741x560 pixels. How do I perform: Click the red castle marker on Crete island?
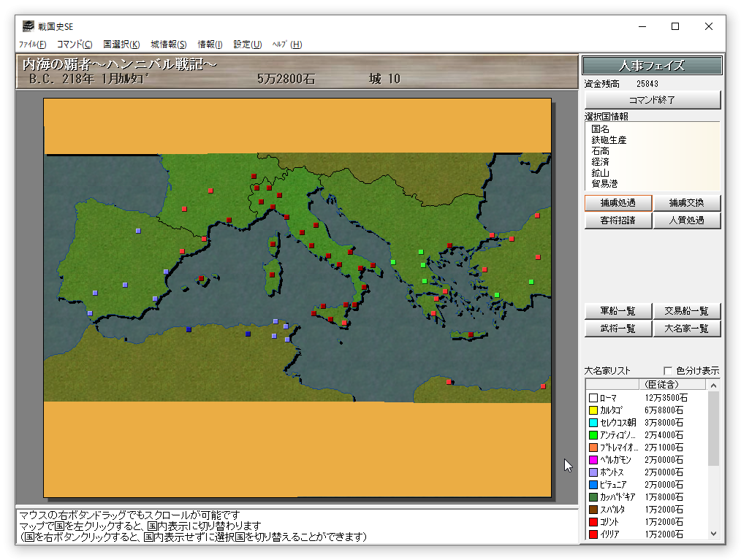470,335
